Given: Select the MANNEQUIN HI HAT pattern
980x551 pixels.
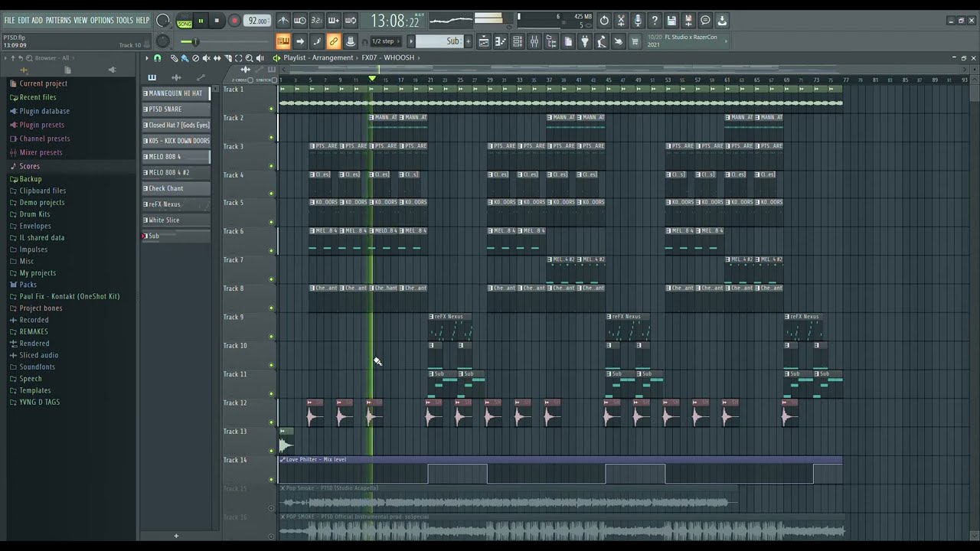Looking at the screenshot, I should tap(175, 93).
